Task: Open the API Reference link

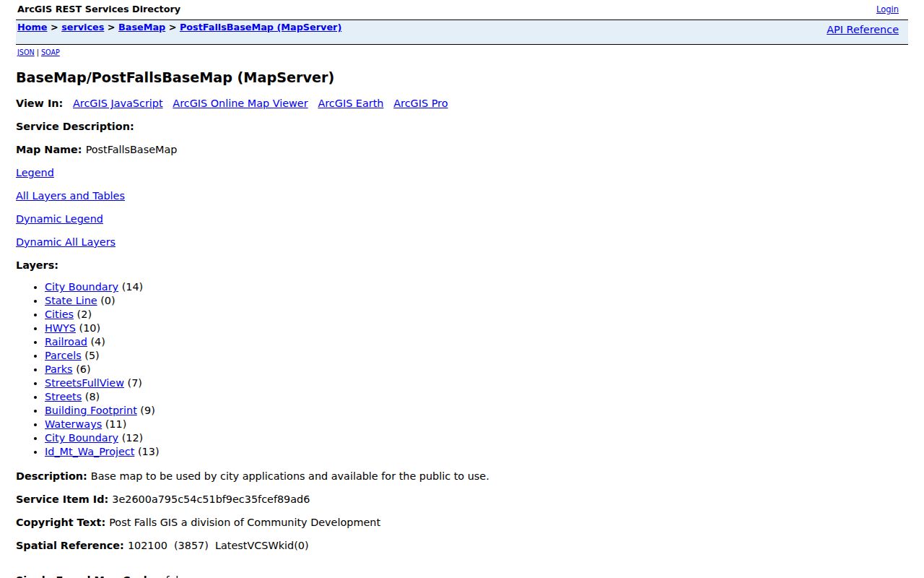Action: point(863,30)
